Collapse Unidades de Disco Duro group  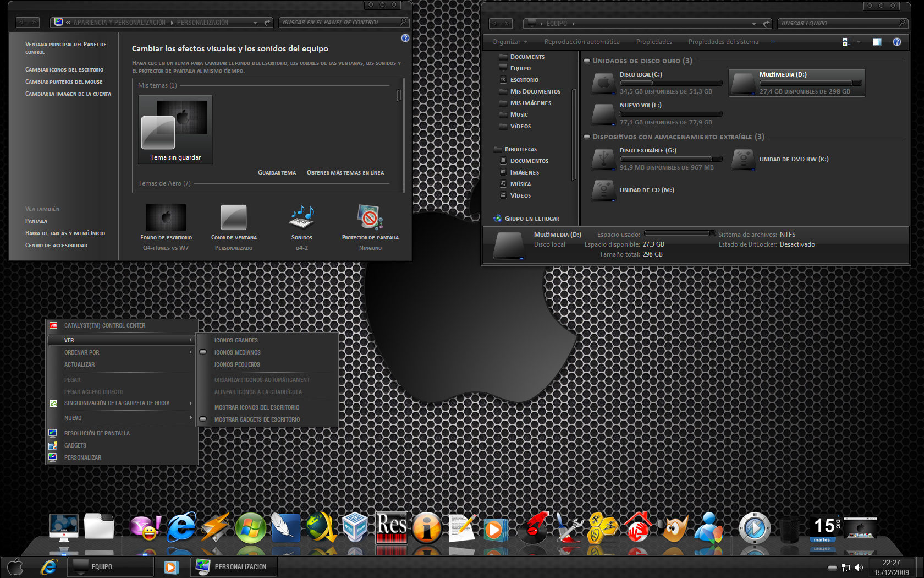tap(587, 61)
